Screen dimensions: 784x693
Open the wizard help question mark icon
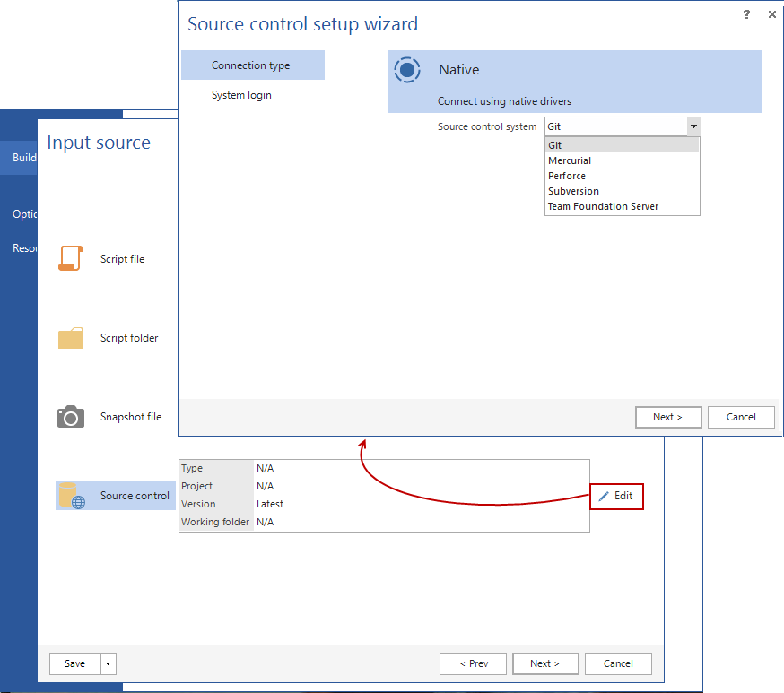(746, 14)
